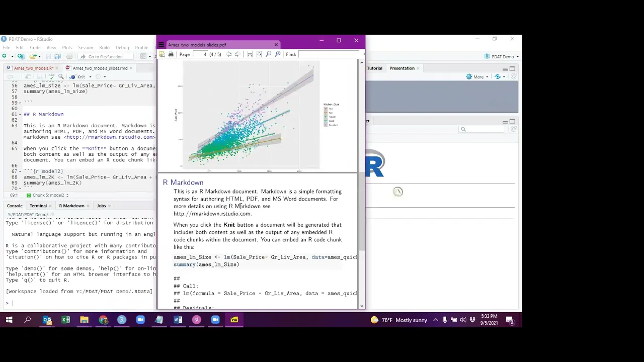This screenshot has width=644, height=362.
Task: Close the Ames_two_models.R tab
Action: 57,68
